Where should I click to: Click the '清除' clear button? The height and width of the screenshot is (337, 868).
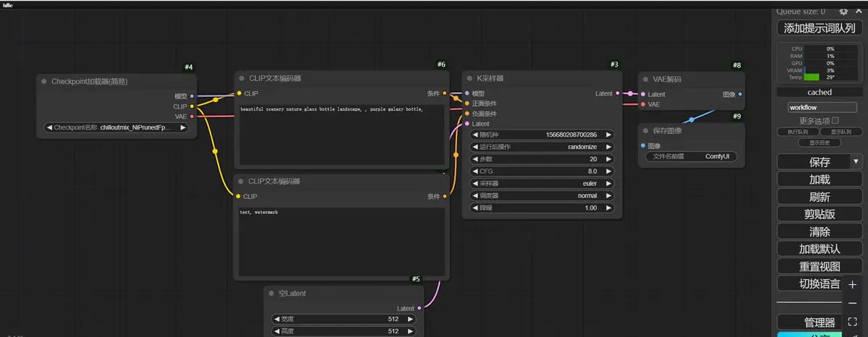click(819, 231)
